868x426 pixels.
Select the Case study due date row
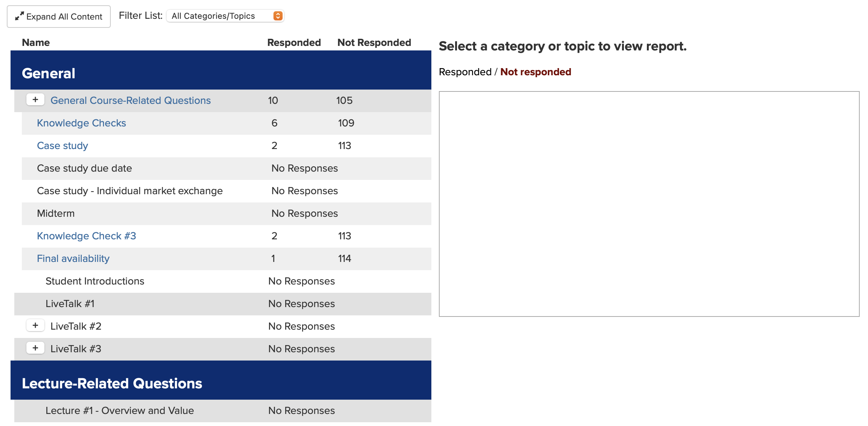pyautogui.click(x=84, y=168)
